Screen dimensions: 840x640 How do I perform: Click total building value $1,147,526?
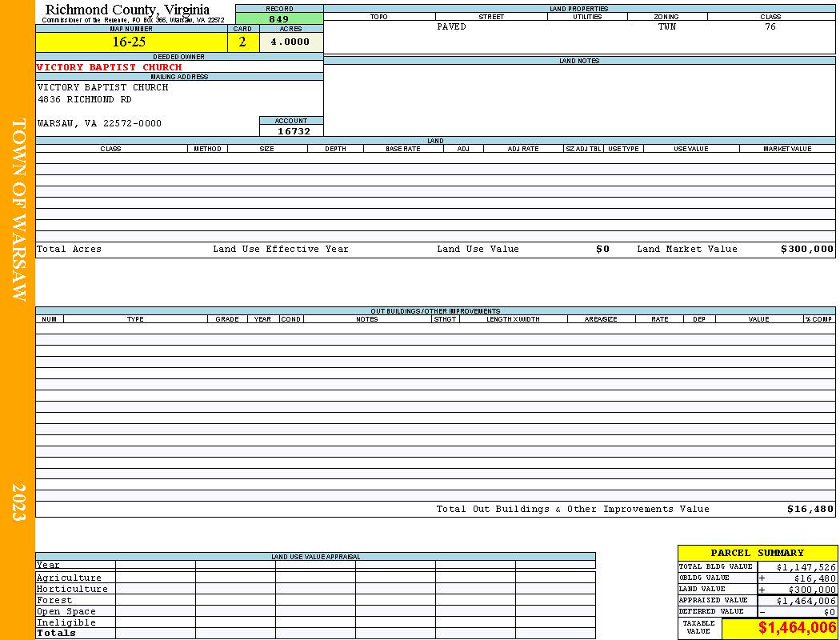click(806, 567)
